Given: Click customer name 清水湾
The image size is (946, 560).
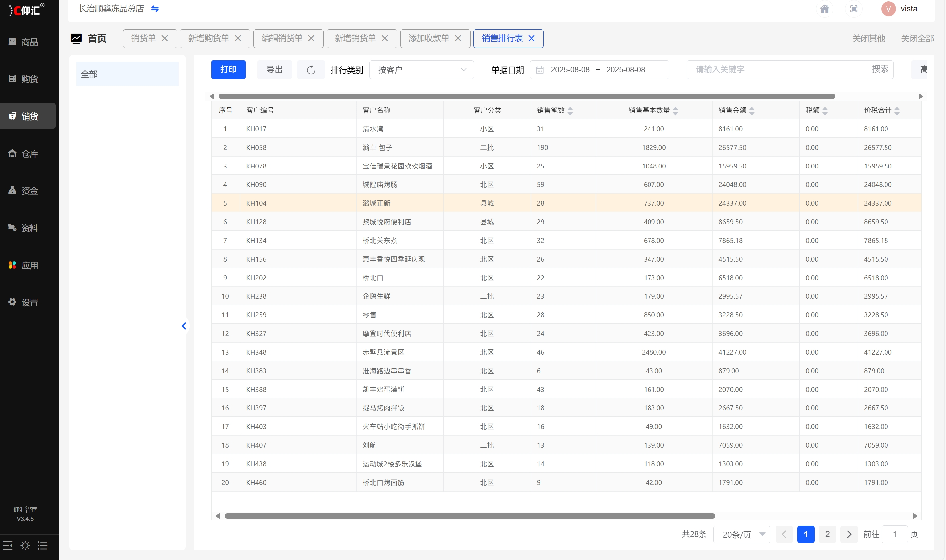Looking at the screenshot, I should [x=372, y=129].
